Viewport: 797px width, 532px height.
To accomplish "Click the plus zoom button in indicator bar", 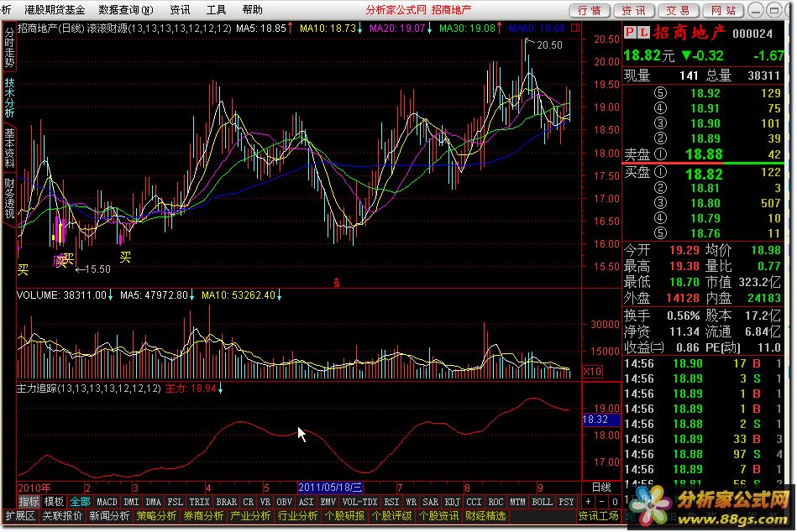I will coord(588,502).
